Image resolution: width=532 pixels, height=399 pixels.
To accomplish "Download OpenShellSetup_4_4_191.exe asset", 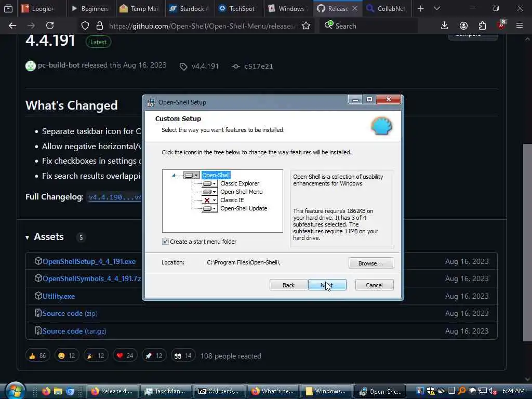I will tap(89, 261).
